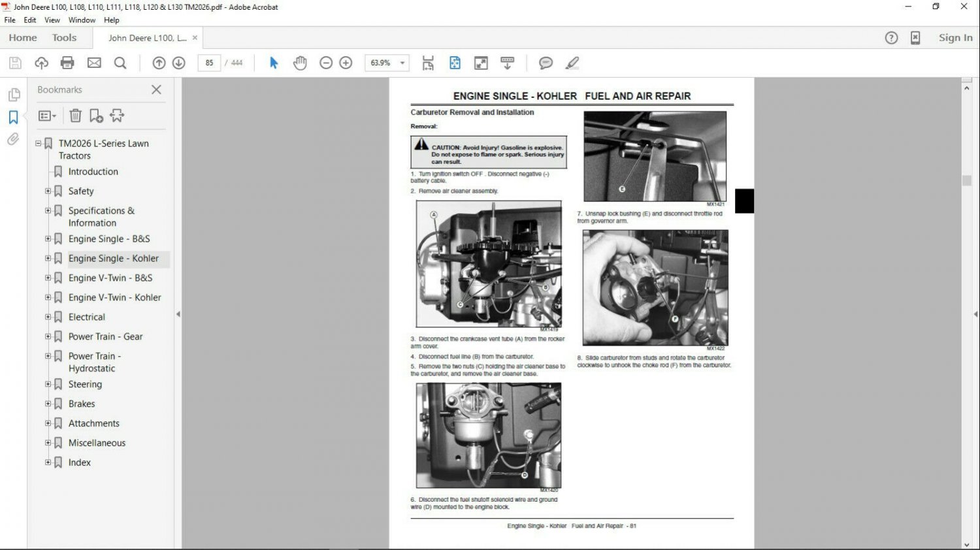Collapse the left navigation pane
Screen dimensions: 980x550
pyautogui.click(x=178, y=314)
